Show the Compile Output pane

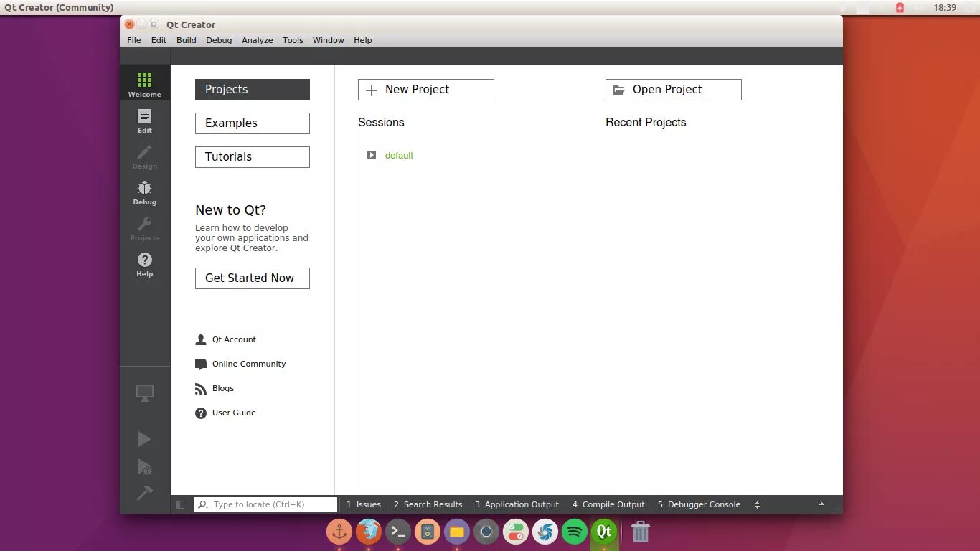[608, 504]
